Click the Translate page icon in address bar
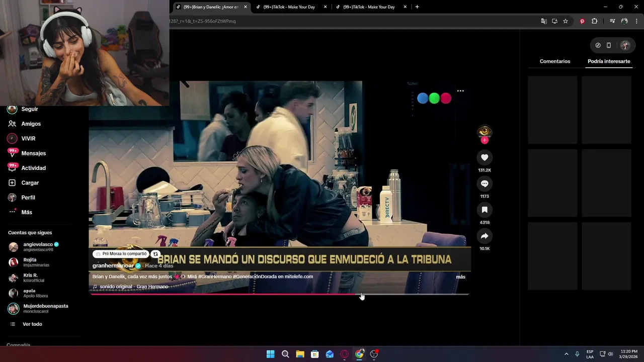 point(544,21)
